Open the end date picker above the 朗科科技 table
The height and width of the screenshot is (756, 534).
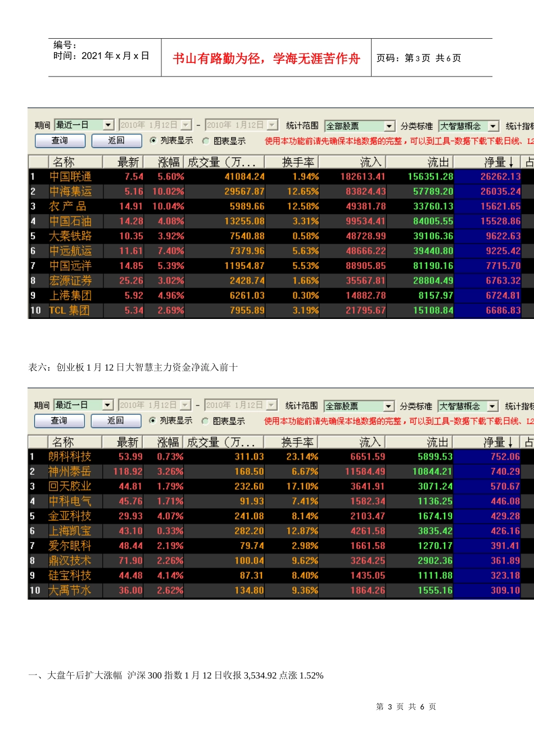pos(241,405)
